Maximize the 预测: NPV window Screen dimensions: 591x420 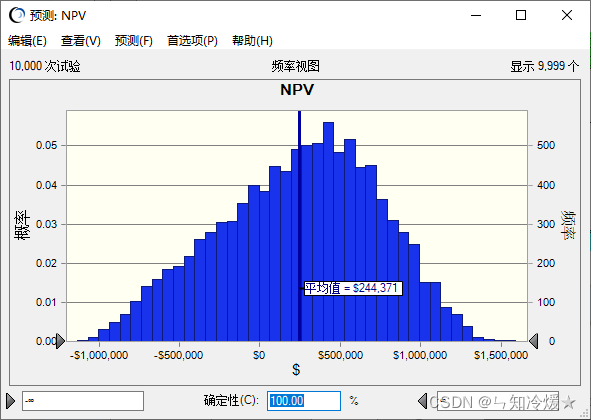pyautogui.click(x=521, y=15)
